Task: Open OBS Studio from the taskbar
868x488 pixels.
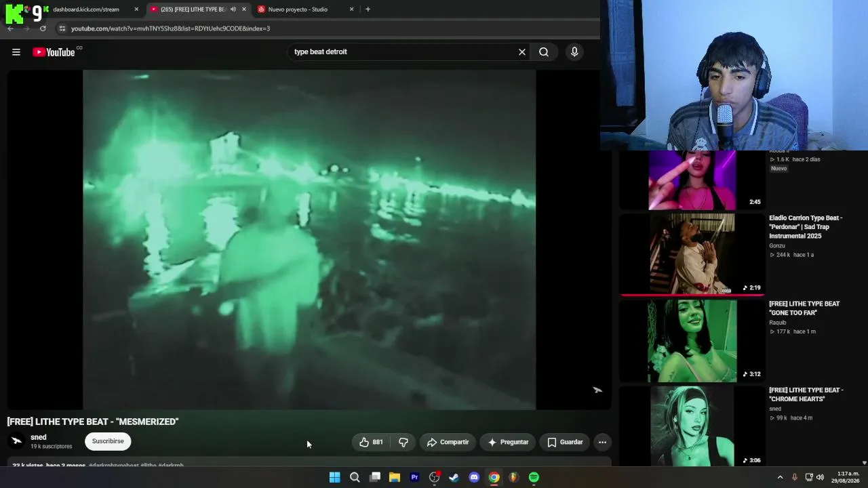Action: click(435, 477)
